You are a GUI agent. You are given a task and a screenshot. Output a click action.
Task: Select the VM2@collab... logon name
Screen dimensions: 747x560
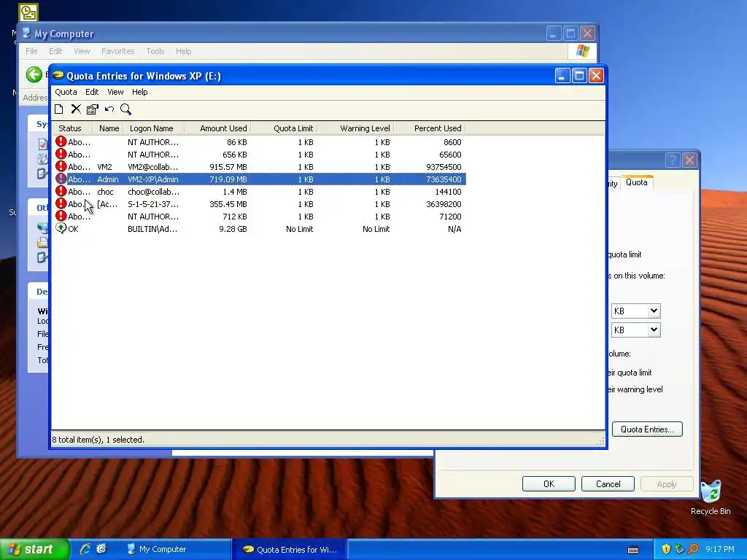coord(153,167)
